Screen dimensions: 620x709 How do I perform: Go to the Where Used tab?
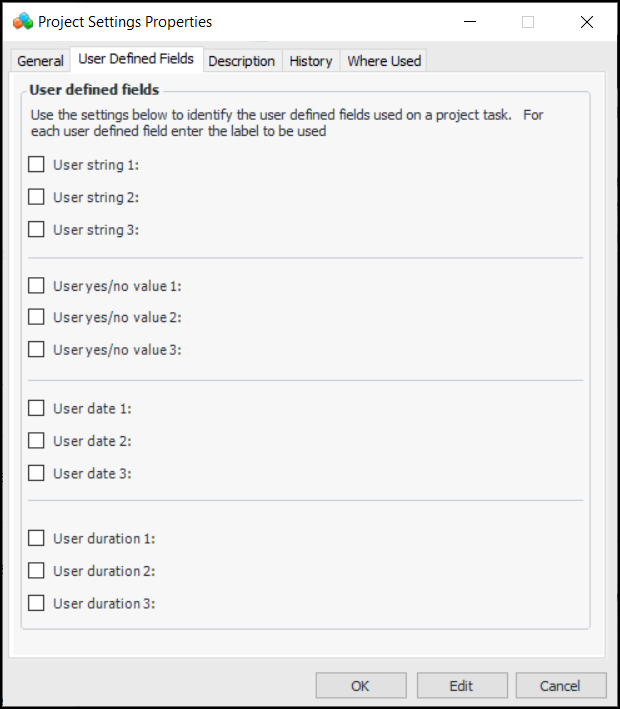pos(384,61)
